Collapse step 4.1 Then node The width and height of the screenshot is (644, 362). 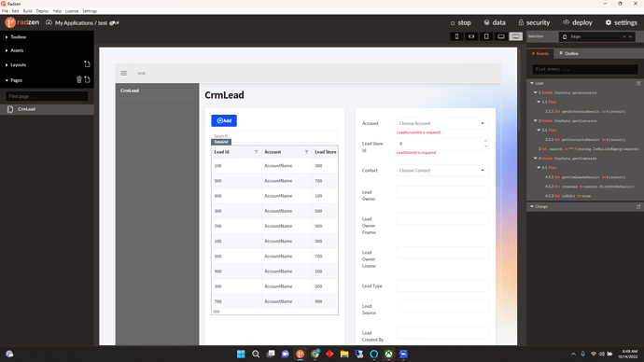[x=539, y=168]
